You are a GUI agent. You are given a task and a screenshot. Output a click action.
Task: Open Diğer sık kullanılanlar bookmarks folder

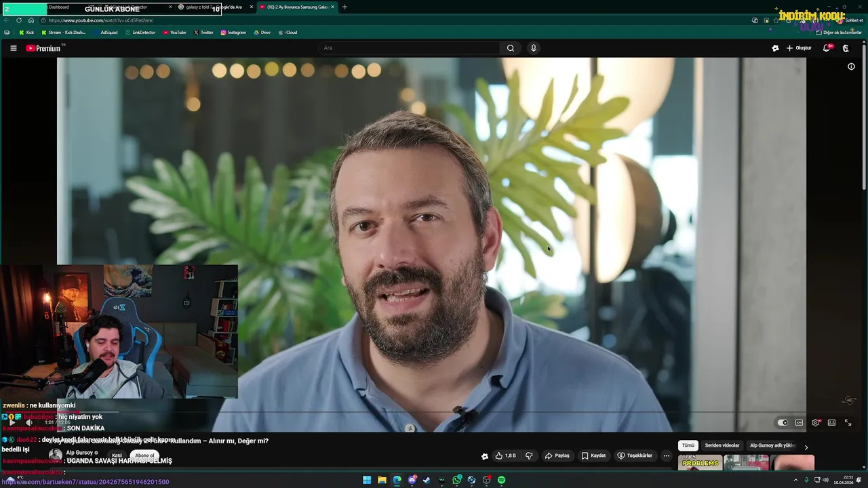pos(839,33)
